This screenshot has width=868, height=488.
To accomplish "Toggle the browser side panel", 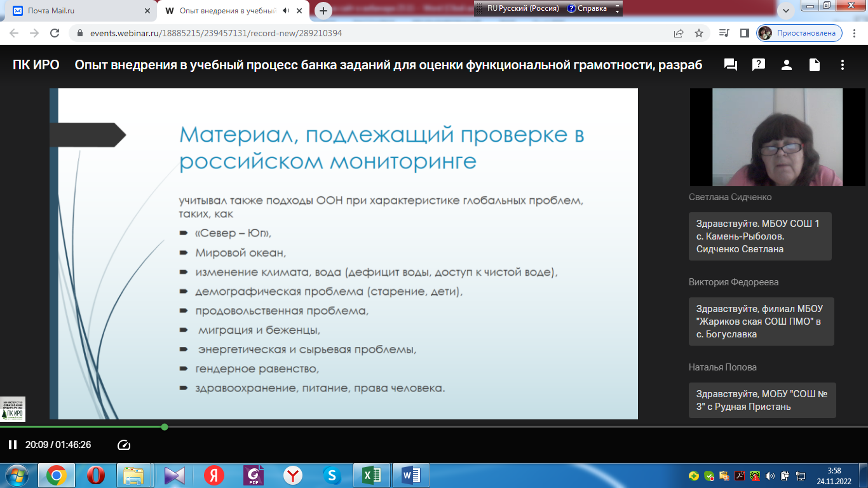I will pos(745,33).
